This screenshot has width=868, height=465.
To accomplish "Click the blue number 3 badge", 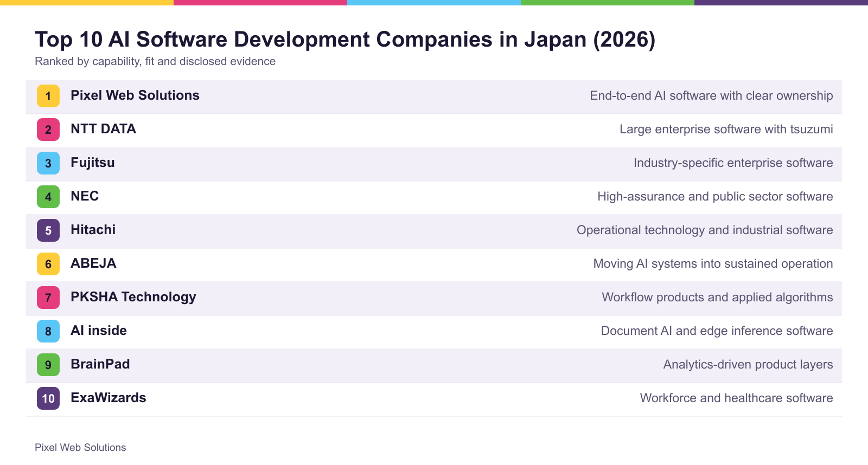I will coord(48,163).
